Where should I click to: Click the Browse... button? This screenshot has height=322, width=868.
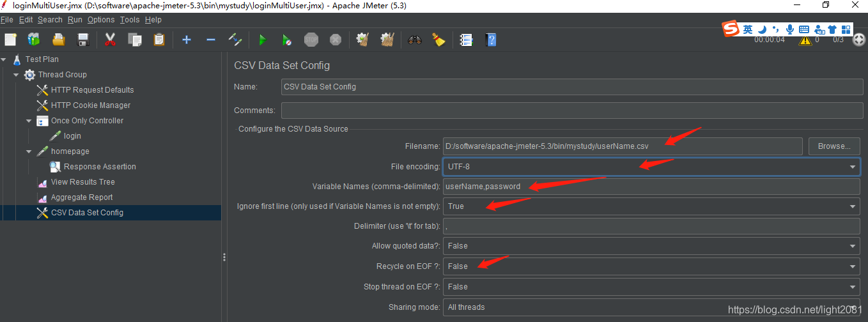coord(834,146)
